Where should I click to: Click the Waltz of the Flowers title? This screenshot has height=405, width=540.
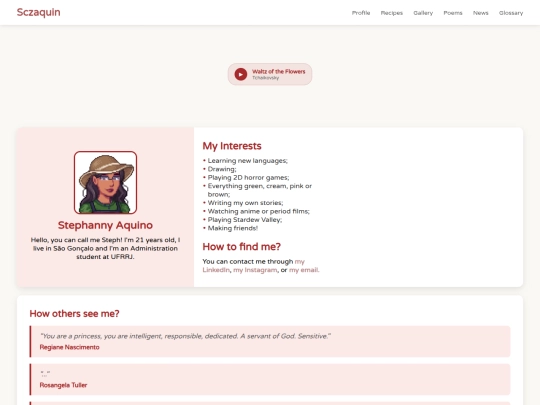coord(279,71)
